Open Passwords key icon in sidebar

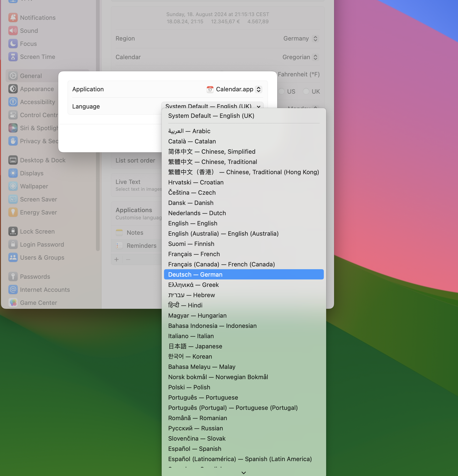tap(13, 277)
